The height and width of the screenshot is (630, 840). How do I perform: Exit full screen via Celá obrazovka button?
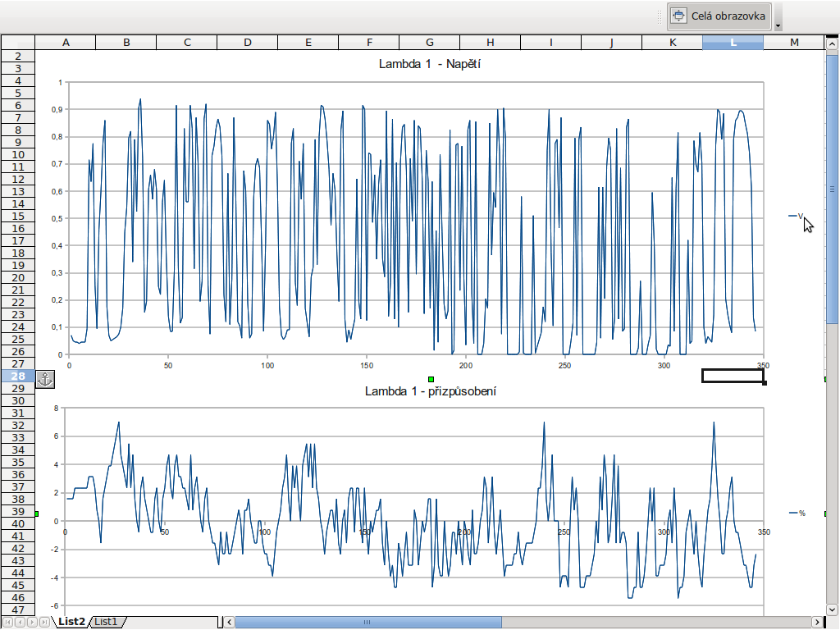[719, 16]
